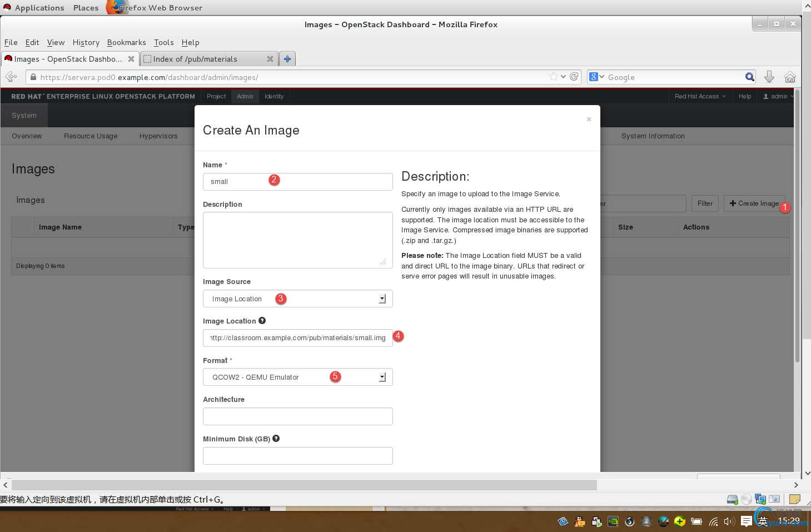Open the Edit menu

tap(32, 42)
